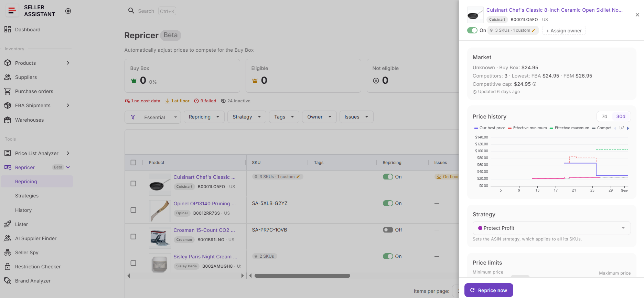Click the Assign owner button

[564, 31]
